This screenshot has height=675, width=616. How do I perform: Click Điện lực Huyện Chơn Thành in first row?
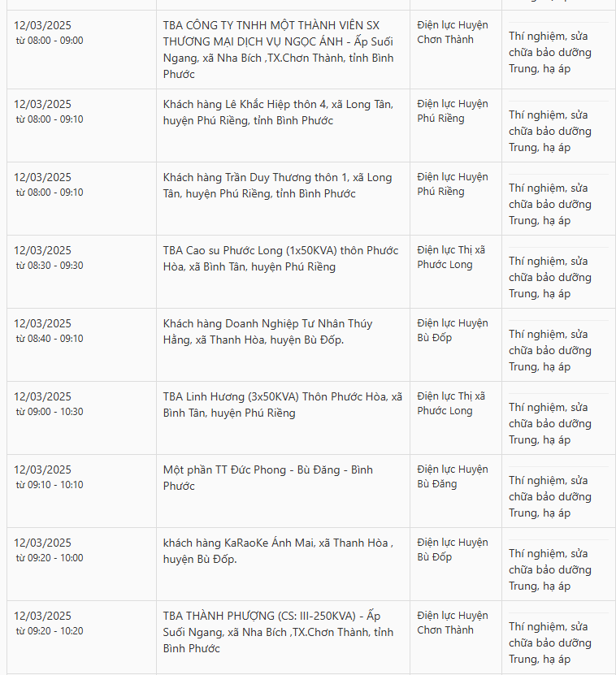coord(453,32)
